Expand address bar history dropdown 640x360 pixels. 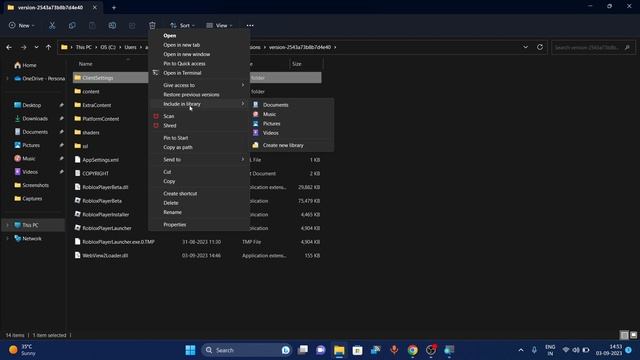(525, 47)
